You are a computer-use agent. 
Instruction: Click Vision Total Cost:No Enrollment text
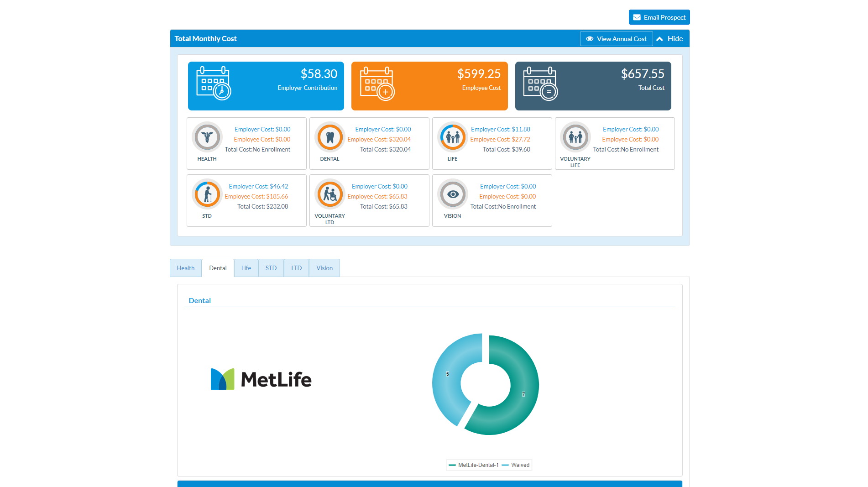[x=503, y=206]
